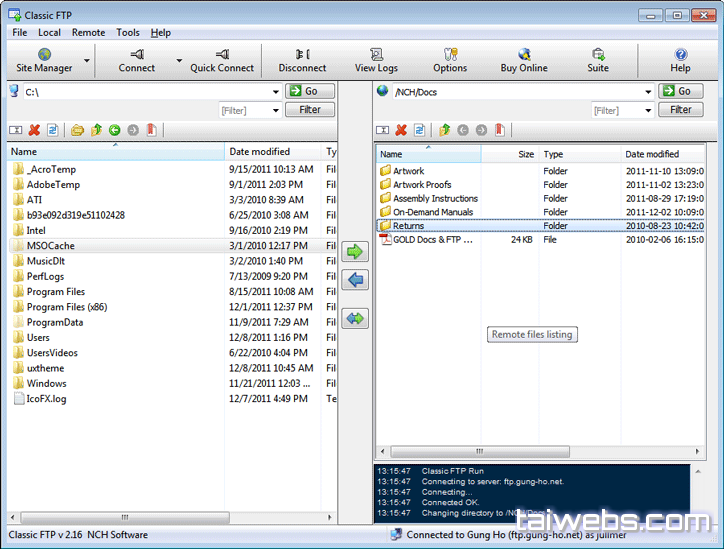The width and height of the screenshot is (724, 549).
Task: Select the Returns folder in remote list
Action: [x=408, y=226]
